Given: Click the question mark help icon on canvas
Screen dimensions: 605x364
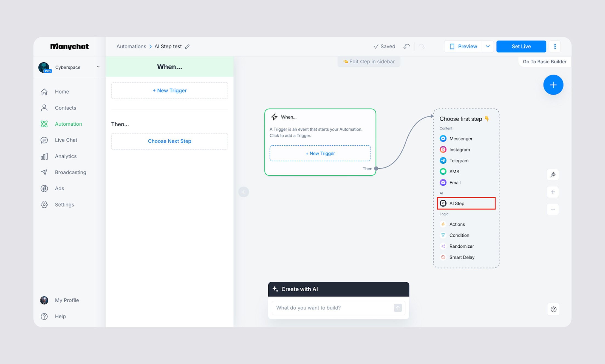Looking at the screenshot, I should pyautogui.click(x=553, y=309).
